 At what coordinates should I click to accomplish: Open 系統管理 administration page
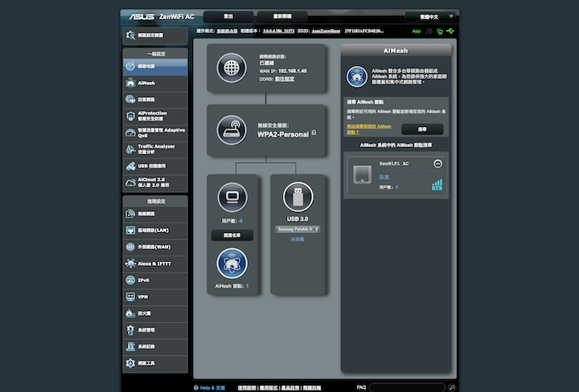click(x=155, y=330)
